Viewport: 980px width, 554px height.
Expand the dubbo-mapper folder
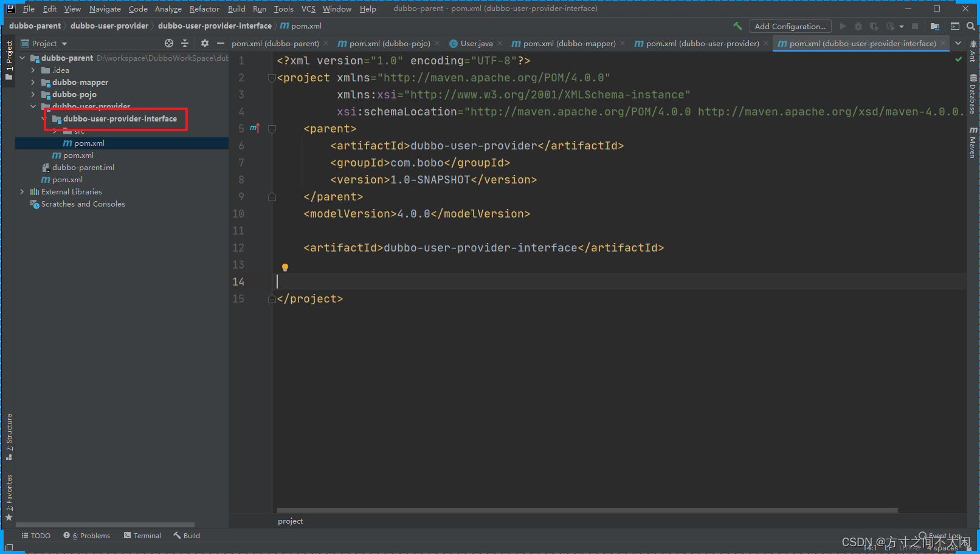(34, 82)
